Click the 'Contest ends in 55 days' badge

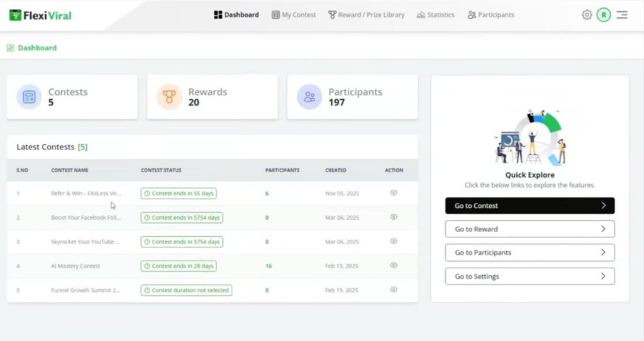[x=179, y=193]
